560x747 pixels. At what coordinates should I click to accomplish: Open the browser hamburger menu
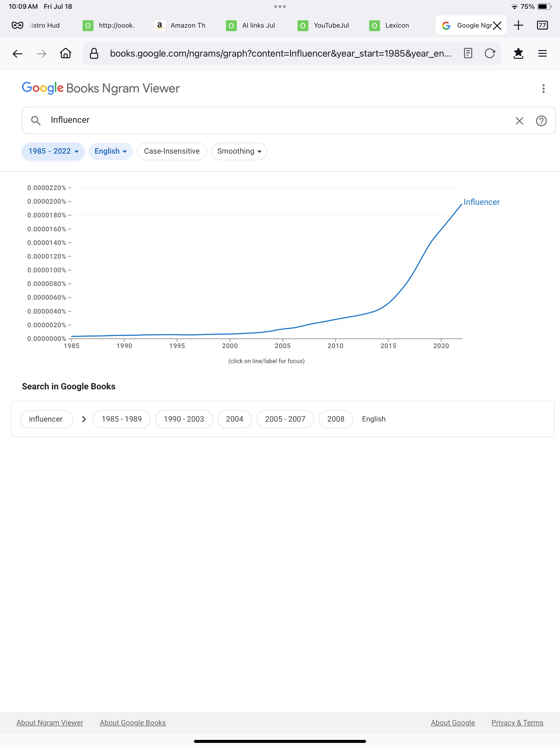(542, 53)
